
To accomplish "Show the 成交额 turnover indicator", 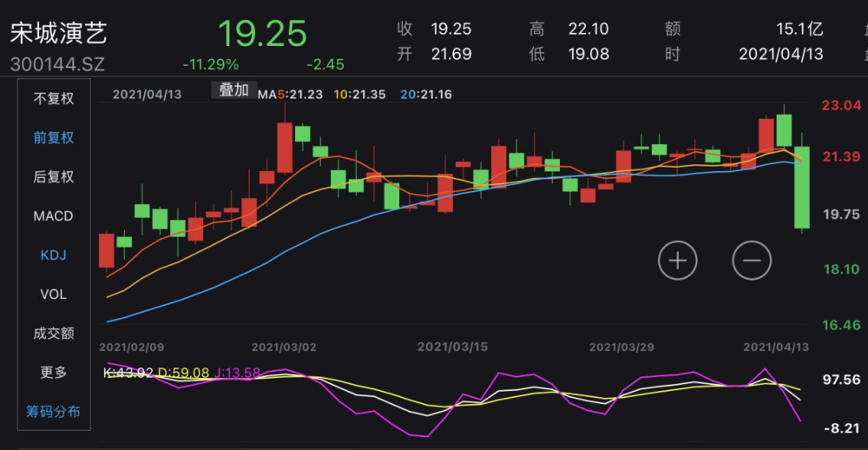I will tap(54, 333).
